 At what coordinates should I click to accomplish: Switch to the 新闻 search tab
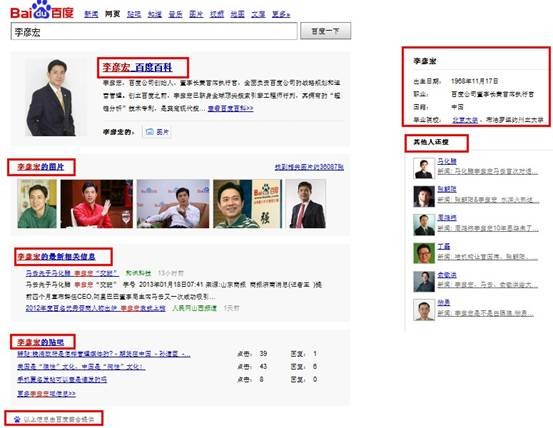[91, 14]
